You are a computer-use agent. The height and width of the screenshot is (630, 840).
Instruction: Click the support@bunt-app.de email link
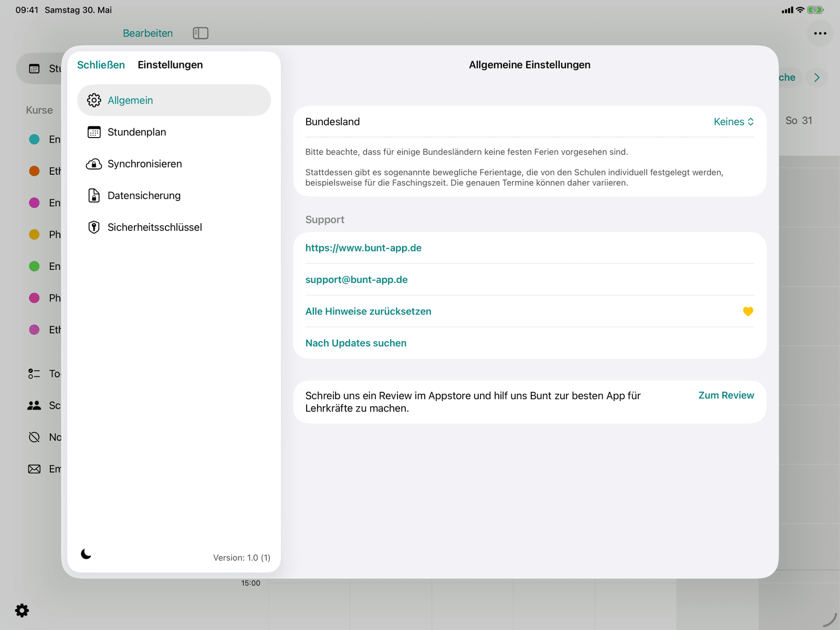coord(356,280)
